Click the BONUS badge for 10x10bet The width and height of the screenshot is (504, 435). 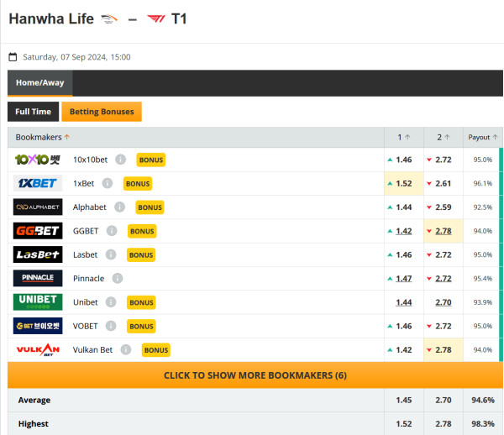coord(151,160)
